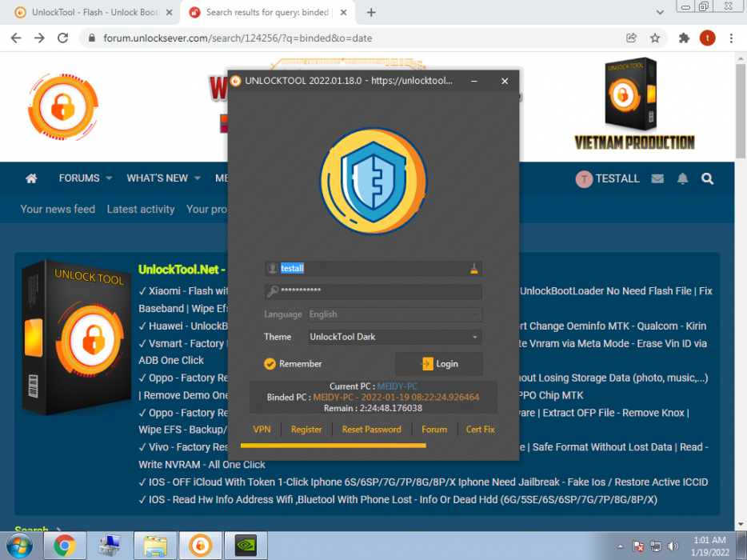This screenshot has width=747, height=560.
Task: Switch to Search results browser tab
Action: pyautogui.click(x=268, y=12)
